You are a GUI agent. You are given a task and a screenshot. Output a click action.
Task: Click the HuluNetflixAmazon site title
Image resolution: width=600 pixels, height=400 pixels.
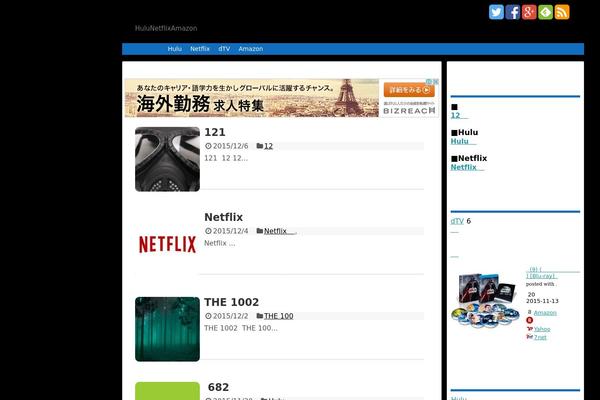(x=166, y=28)
